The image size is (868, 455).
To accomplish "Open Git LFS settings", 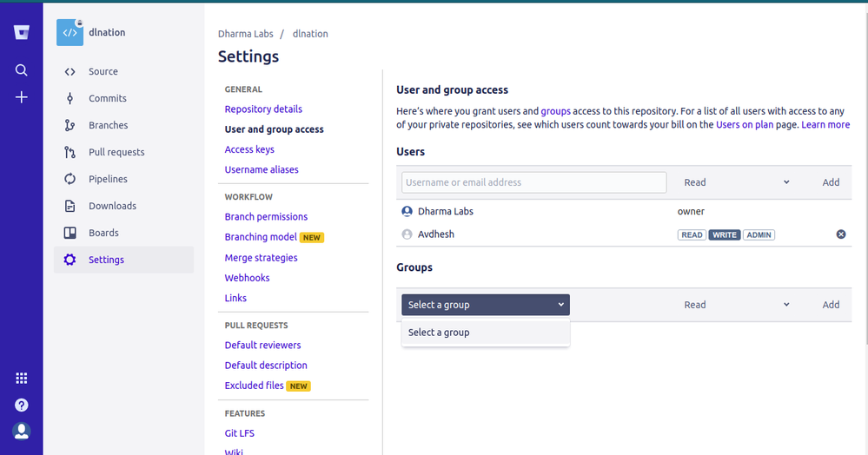I will pos(240,433).
